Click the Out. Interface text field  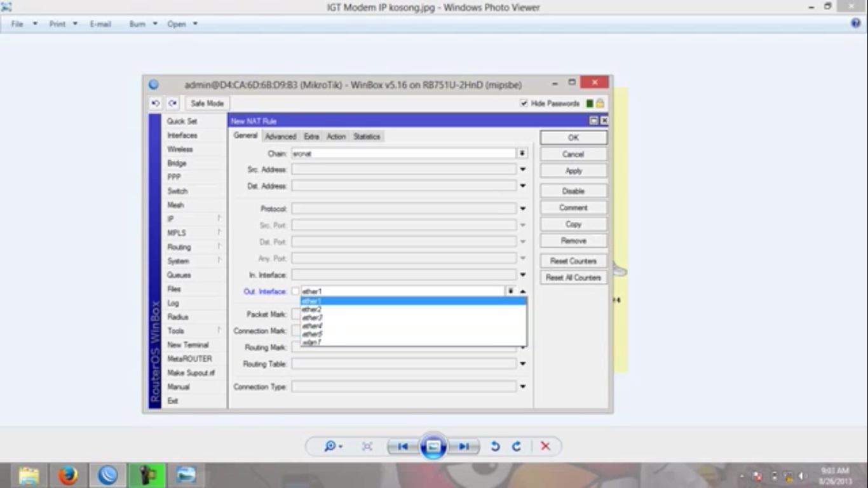[402, 291]
